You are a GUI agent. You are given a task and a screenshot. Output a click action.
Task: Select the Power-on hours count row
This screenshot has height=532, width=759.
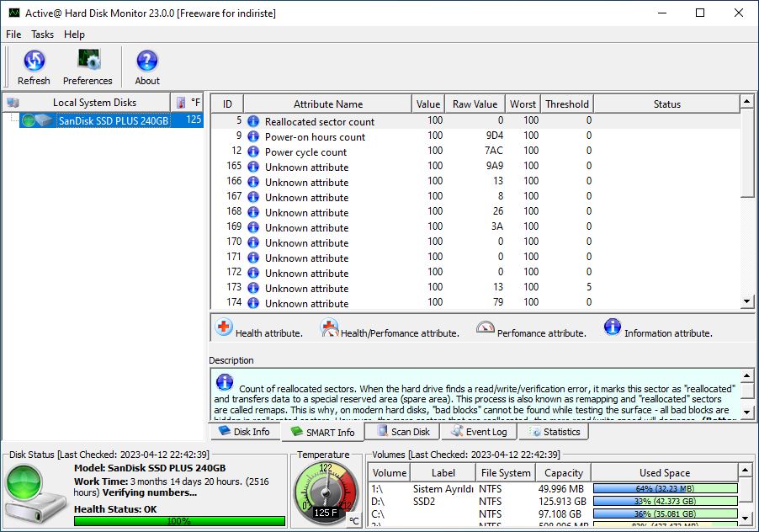(475, 136)
